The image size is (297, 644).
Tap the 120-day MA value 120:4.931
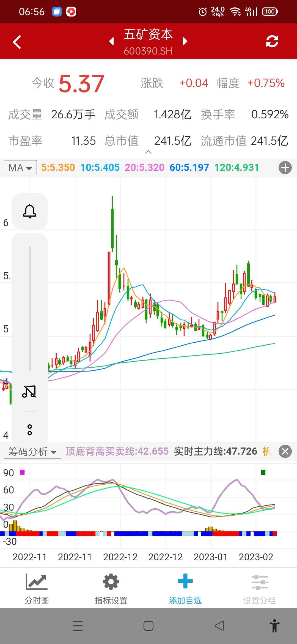(237, 167)
